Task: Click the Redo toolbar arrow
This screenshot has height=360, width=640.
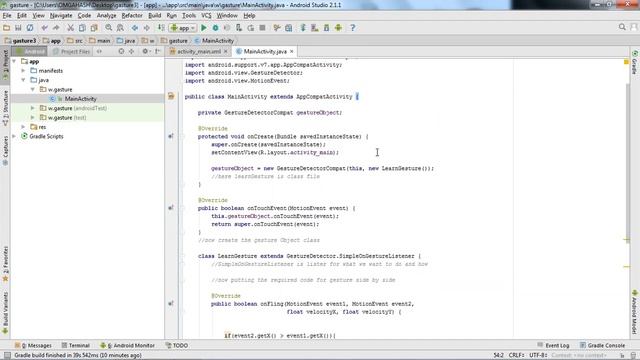Action: point(56,28)
